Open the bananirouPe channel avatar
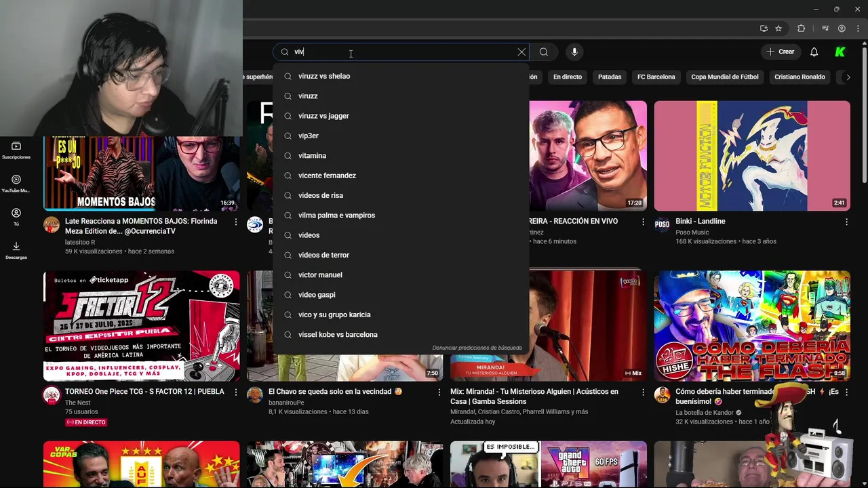This screenshot has width=868, height=488. pos(255,395)
